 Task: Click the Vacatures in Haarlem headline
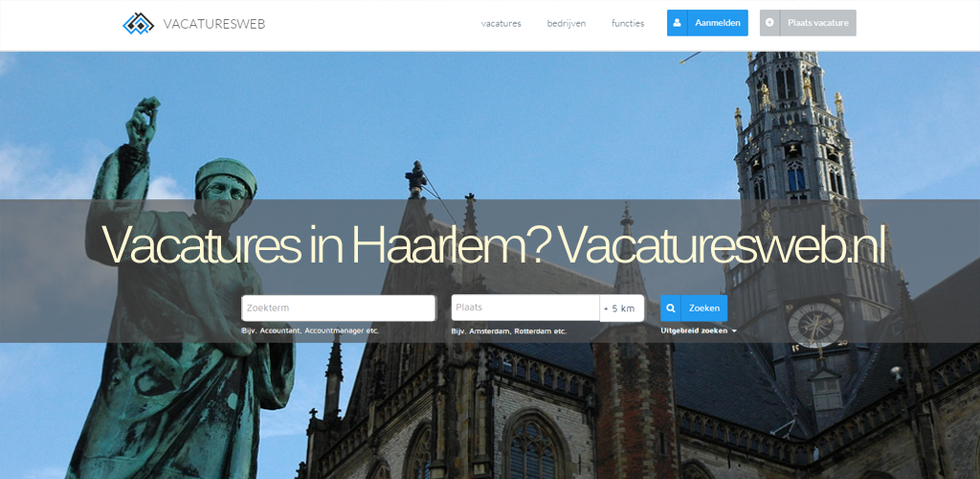pyautogui.click(x=493, y=244)
